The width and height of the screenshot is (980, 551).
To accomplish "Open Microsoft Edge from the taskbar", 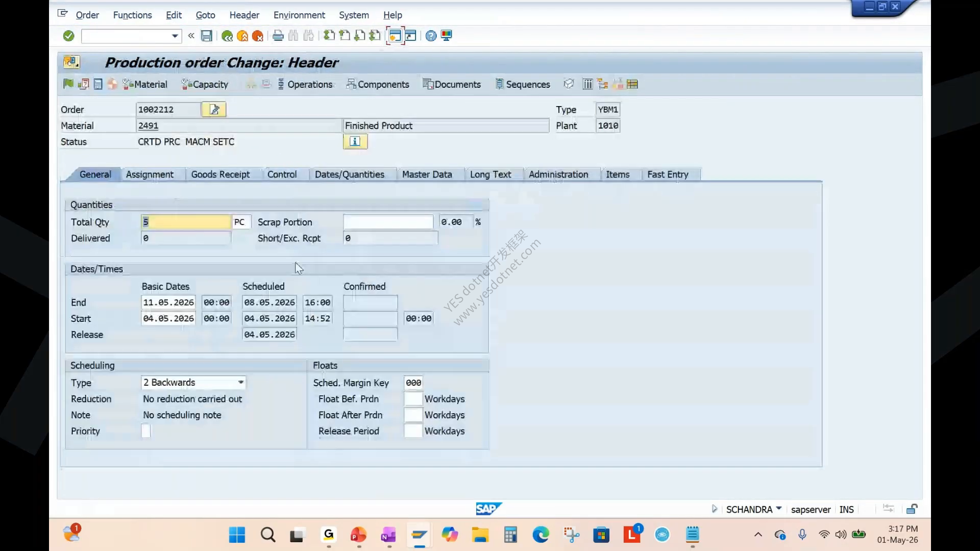I will [541, 534].
